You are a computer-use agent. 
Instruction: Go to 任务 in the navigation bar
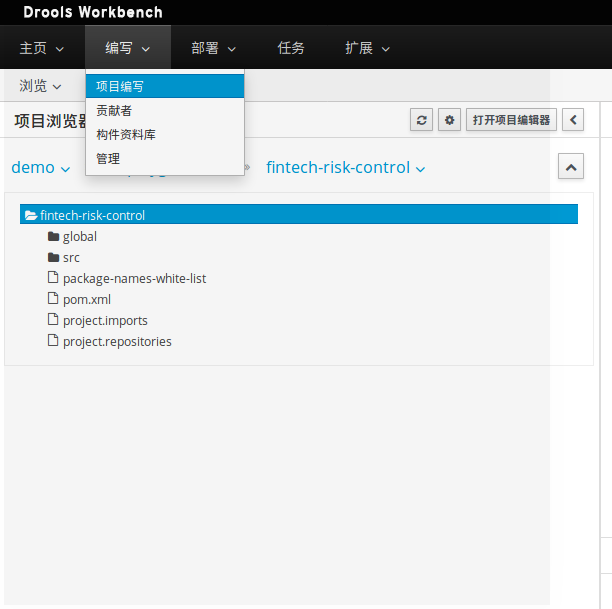291,48
